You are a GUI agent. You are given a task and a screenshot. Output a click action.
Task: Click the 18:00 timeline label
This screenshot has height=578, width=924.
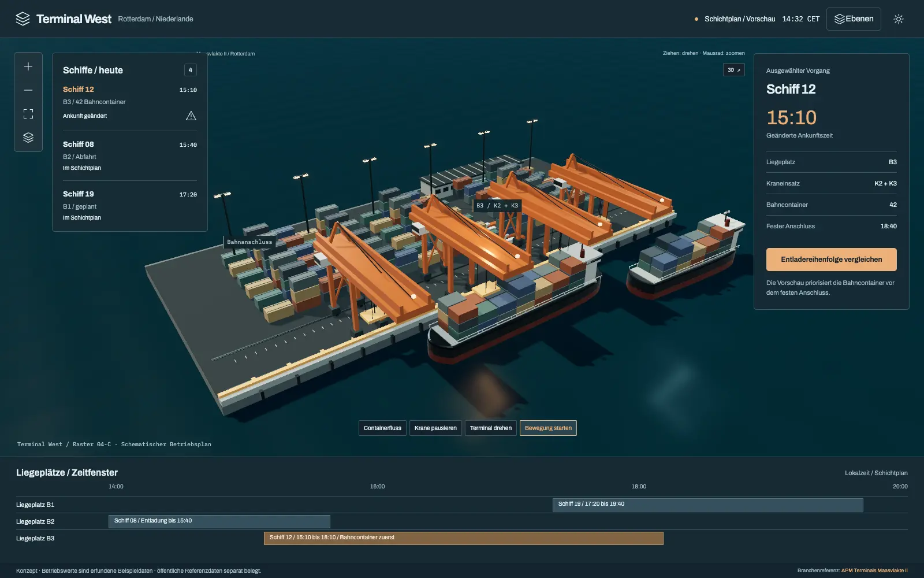[x=639, y=487]
